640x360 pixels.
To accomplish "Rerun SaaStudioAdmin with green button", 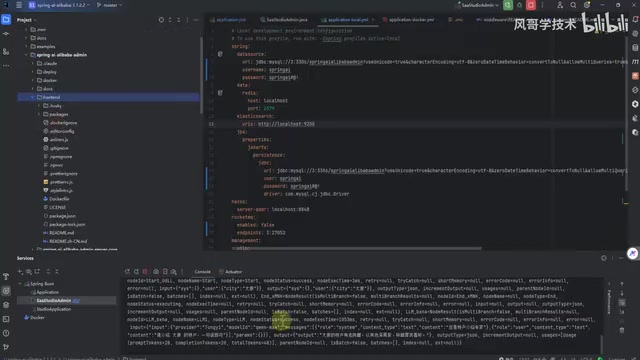I will tap(508, 5).
